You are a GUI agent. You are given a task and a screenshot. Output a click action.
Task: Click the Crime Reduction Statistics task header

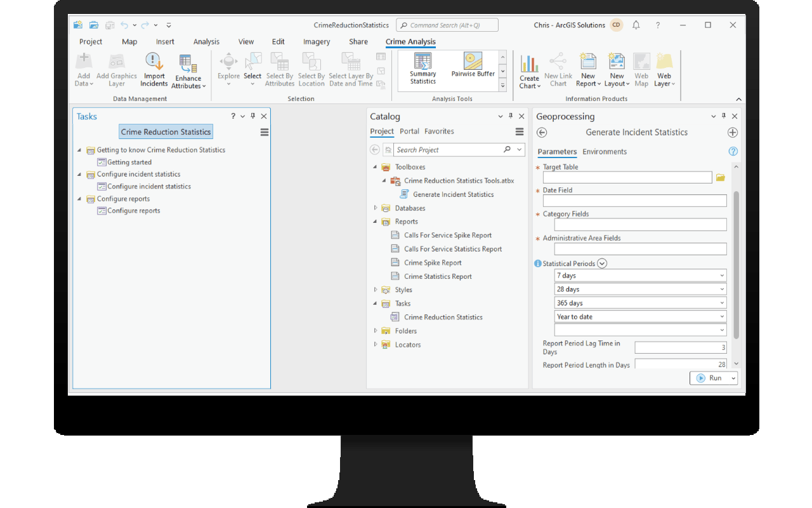(166, 132)
